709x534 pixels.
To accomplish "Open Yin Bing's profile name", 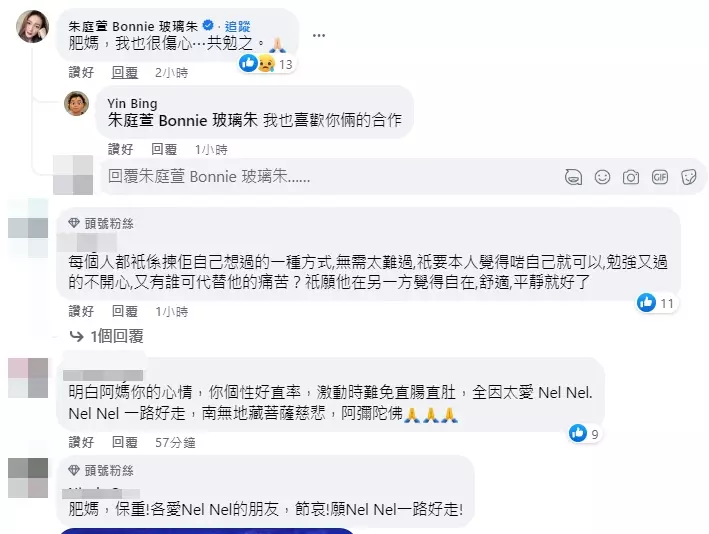I will 132,104.
